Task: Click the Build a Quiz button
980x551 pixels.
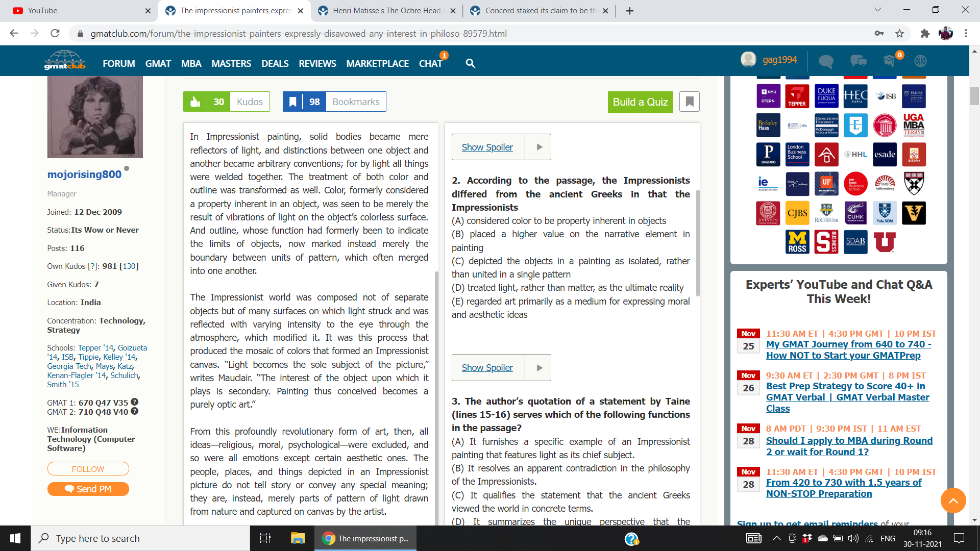Action: [x=640, y=102]
